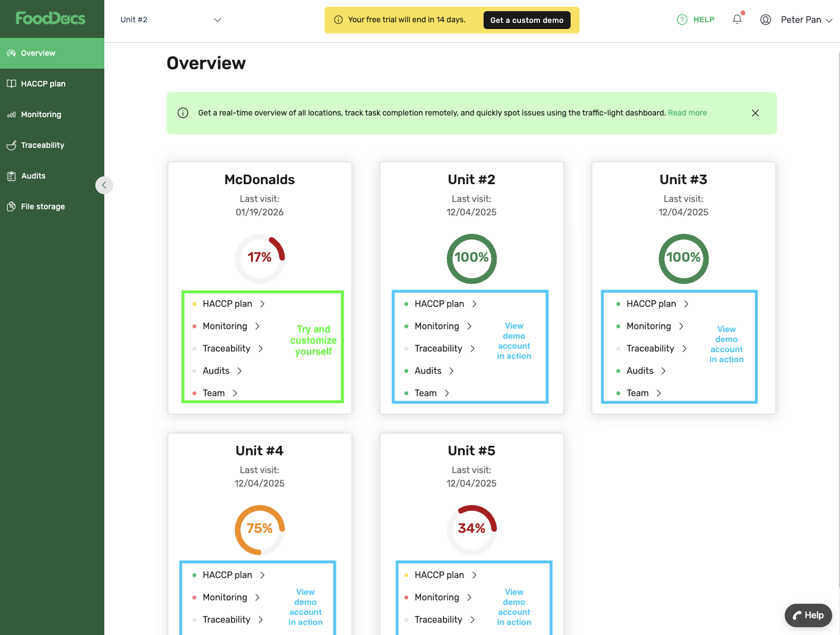The width and height of the screenshot is (840, 635).
Task: Open the Unit #2 location dropdown
Action: click(171, 20)
